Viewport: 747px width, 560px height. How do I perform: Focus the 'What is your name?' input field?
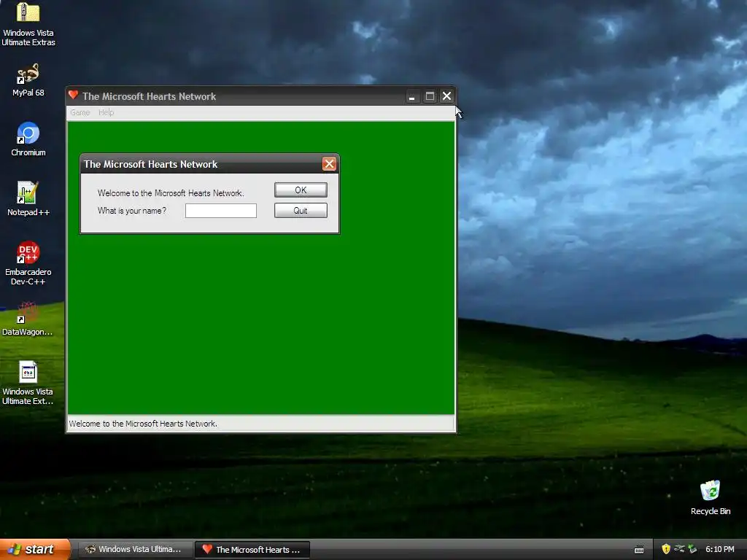pos(220,211)
